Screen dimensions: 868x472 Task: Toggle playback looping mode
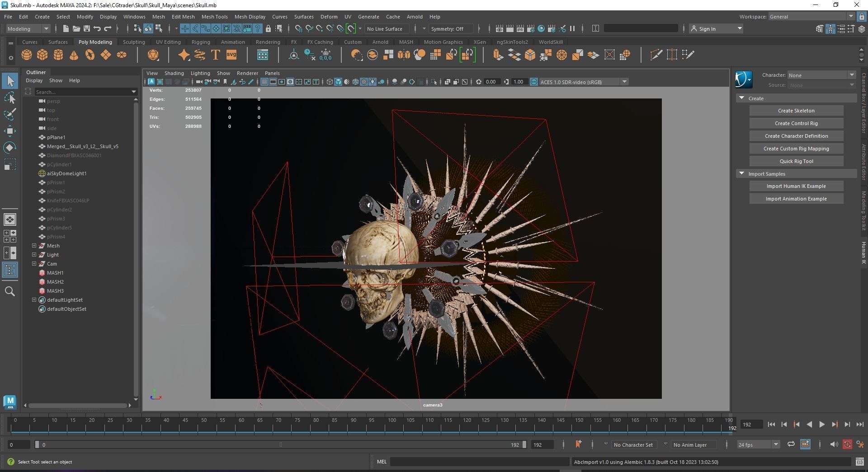(x=791, y=444)
